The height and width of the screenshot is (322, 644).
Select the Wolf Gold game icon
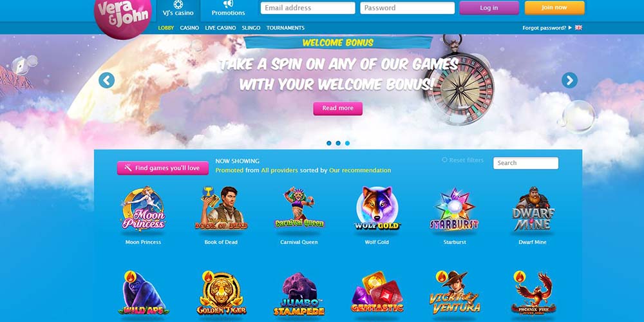coord(377,208)
